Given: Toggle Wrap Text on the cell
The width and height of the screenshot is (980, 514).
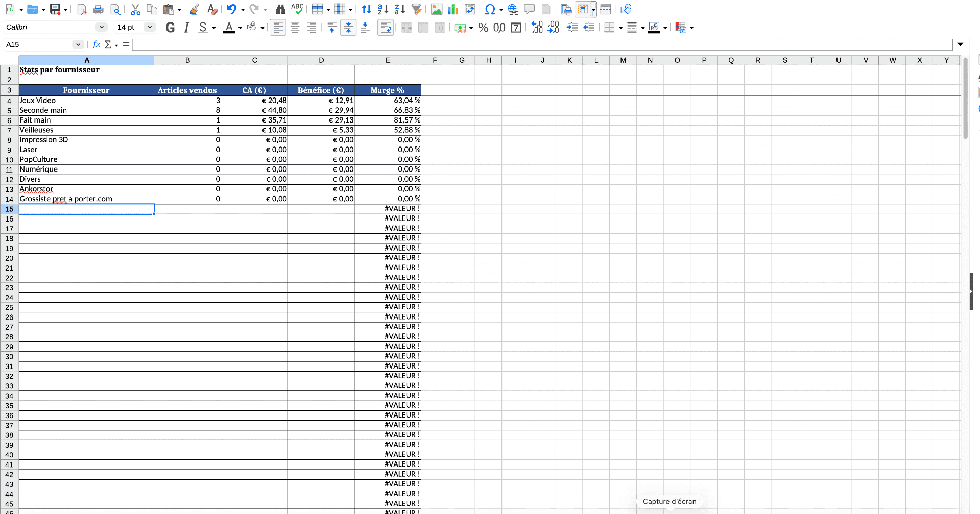Looking at the screenshot, I should point(386,28).
